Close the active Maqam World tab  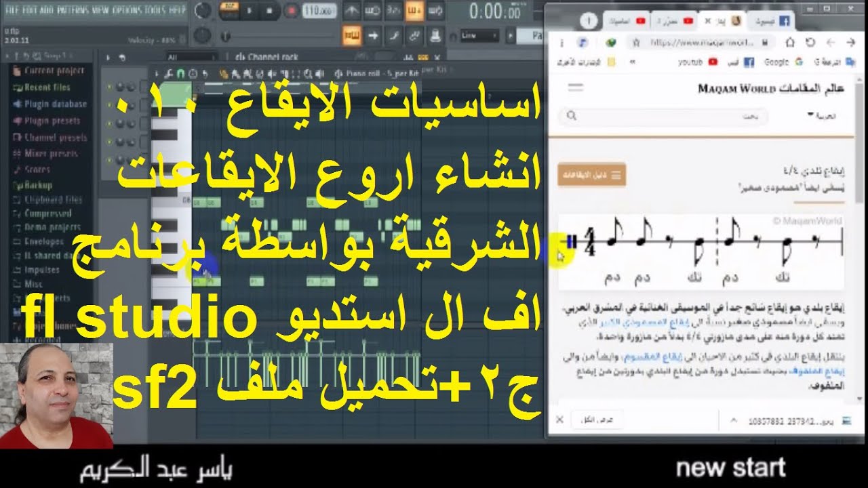coord(707,21)
